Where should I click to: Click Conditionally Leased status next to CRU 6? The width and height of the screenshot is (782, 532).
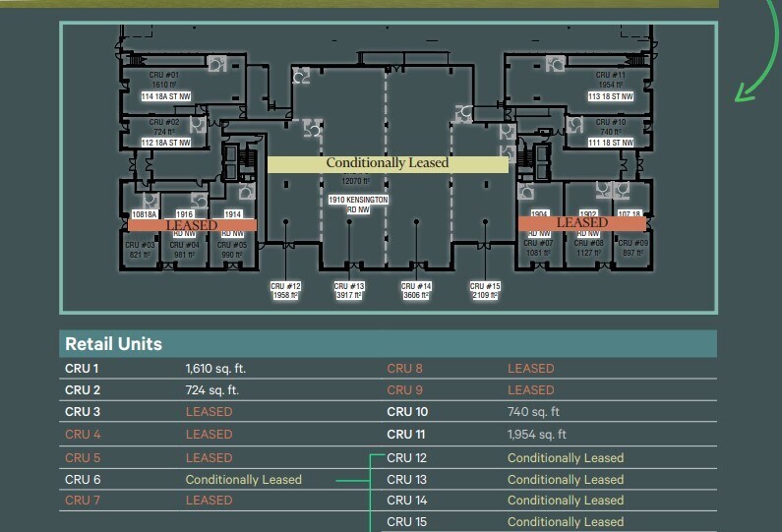pyautogui.click(x=243, y=480)
